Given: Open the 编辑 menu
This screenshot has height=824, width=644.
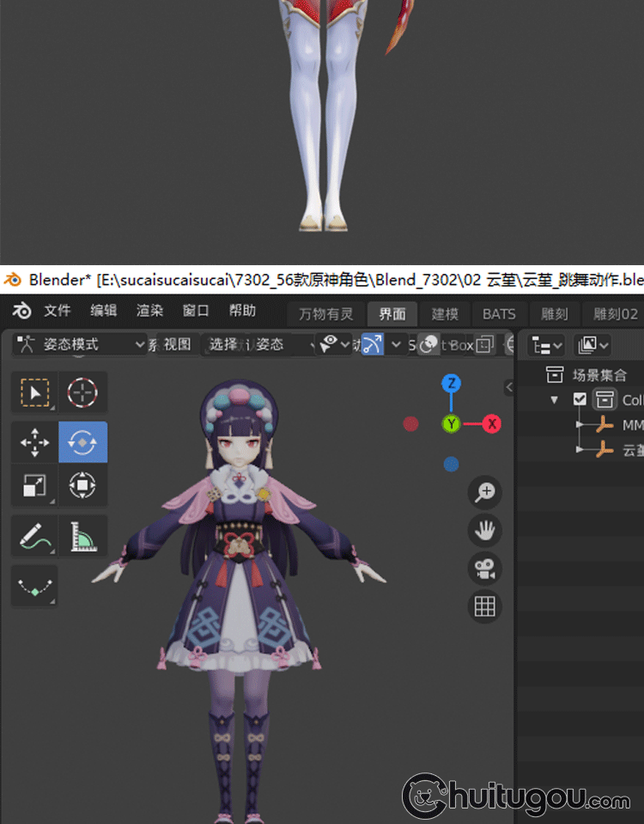Looking at the screenshot, I should tap(104, 311).
